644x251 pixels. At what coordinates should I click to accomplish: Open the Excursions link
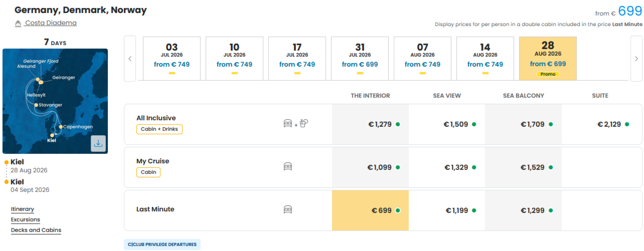tap(25, 220)
